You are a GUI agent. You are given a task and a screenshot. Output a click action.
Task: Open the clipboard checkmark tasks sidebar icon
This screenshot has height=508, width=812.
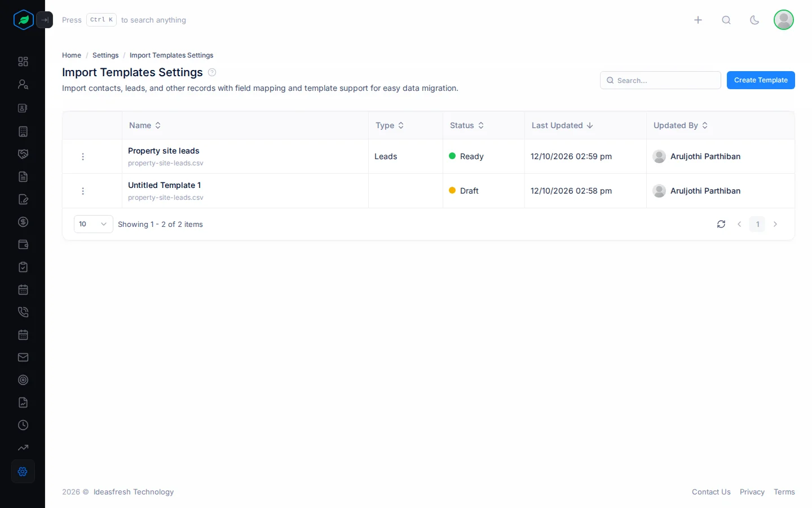(x=23, y=267)
